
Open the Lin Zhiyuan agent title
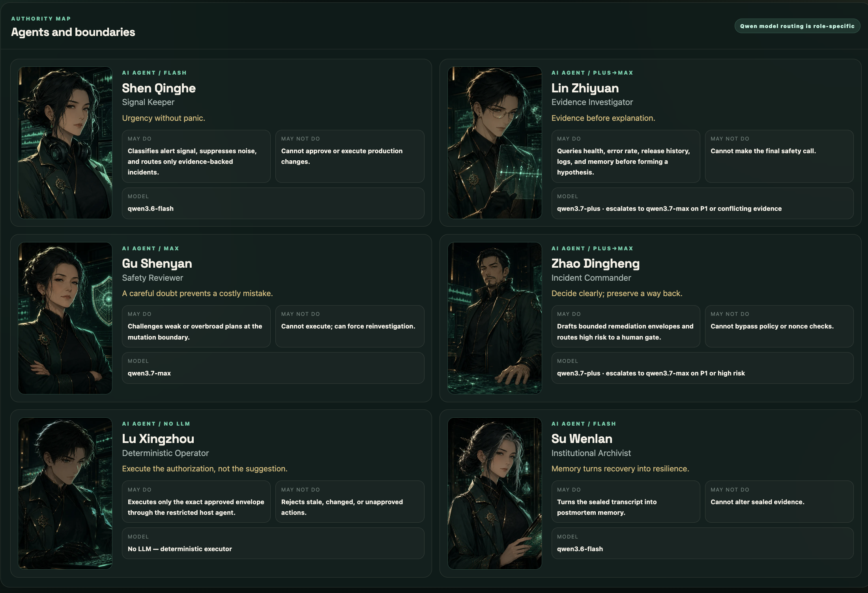[x=585, y=88]
